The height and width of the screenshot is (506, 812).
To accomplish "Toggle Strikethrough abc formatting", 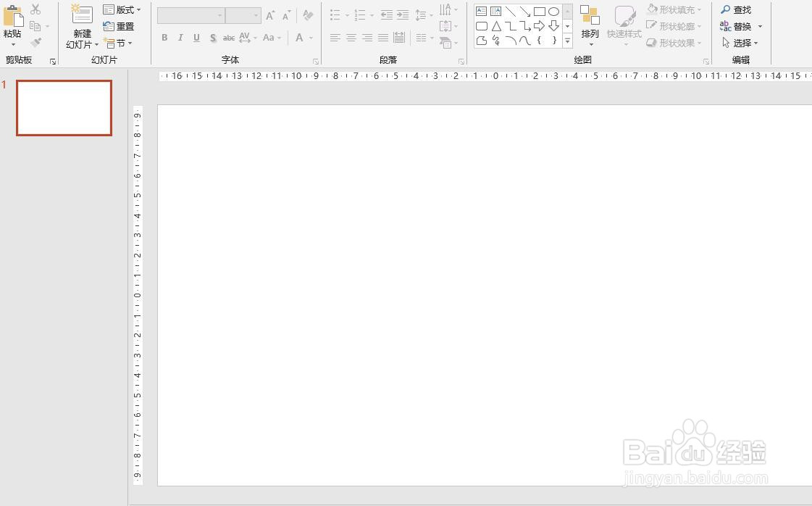I will click(x=228, y=37).
